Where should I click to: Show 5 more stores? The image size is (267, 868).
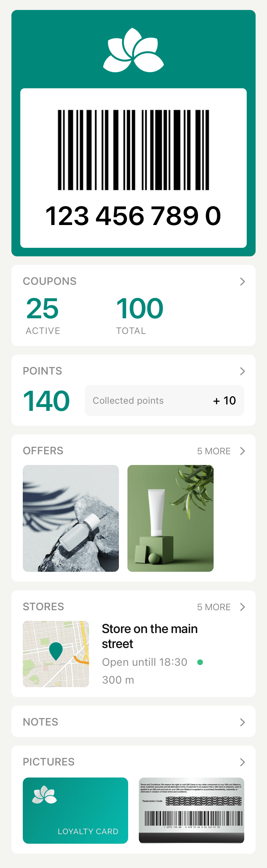pyautogui.click(x=214, y=607)
